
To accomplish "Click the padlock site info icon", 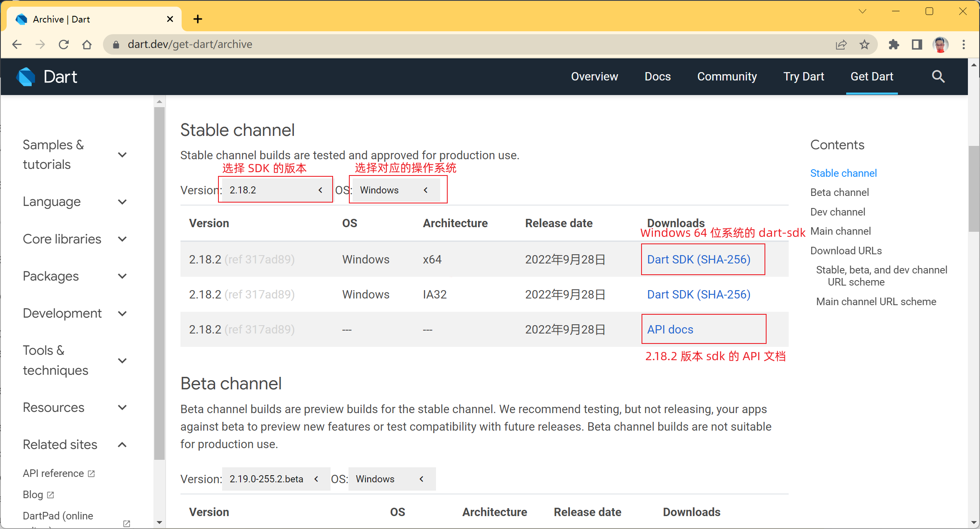I will click(116, 45).
